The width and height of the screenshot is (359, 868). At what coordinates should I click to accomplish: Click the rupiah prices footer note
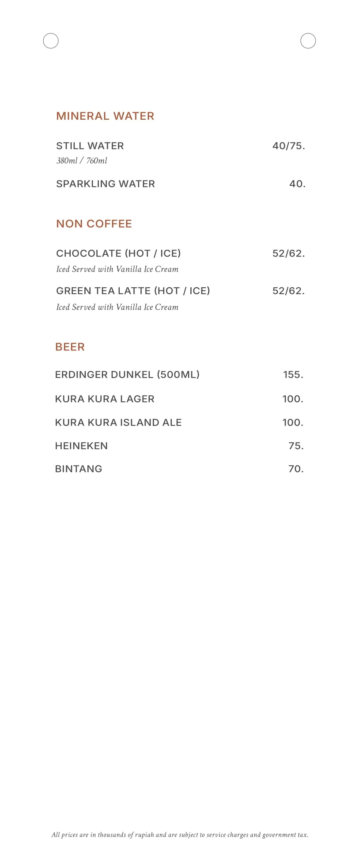[x=180, y=835]
